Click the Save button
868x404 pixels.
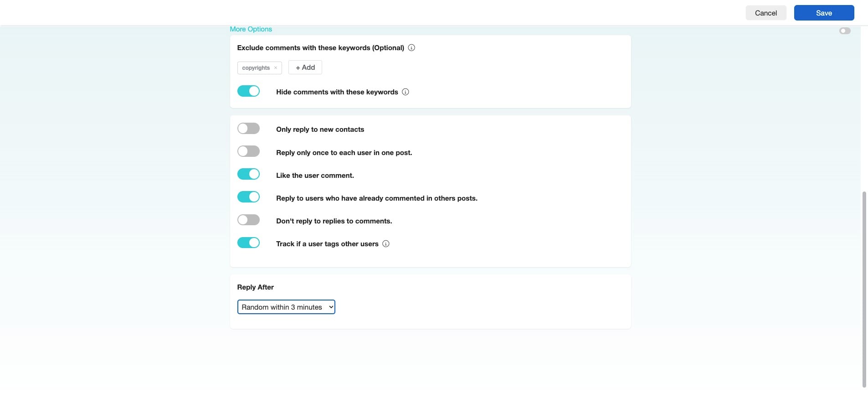[x=824, y=13]
